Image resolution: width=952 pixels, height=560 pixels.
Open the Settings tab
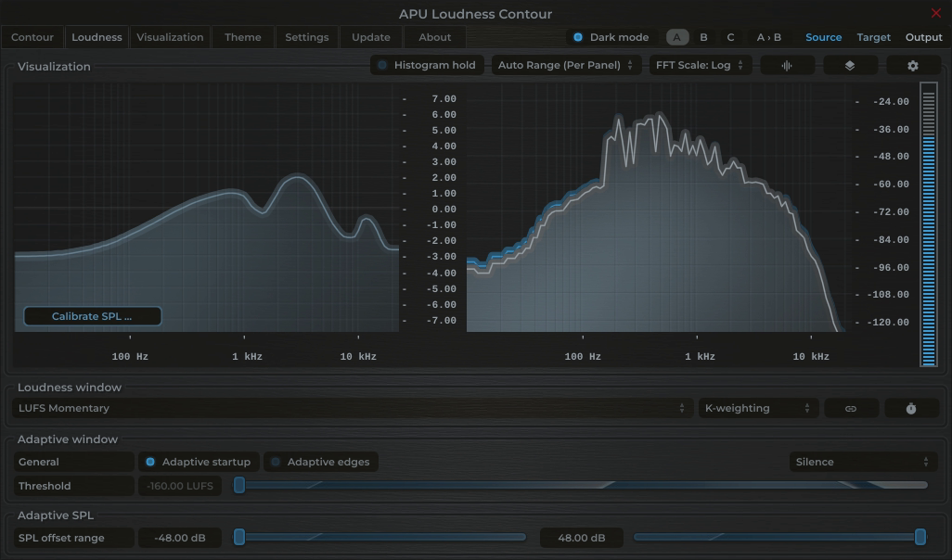coord(306,37)
